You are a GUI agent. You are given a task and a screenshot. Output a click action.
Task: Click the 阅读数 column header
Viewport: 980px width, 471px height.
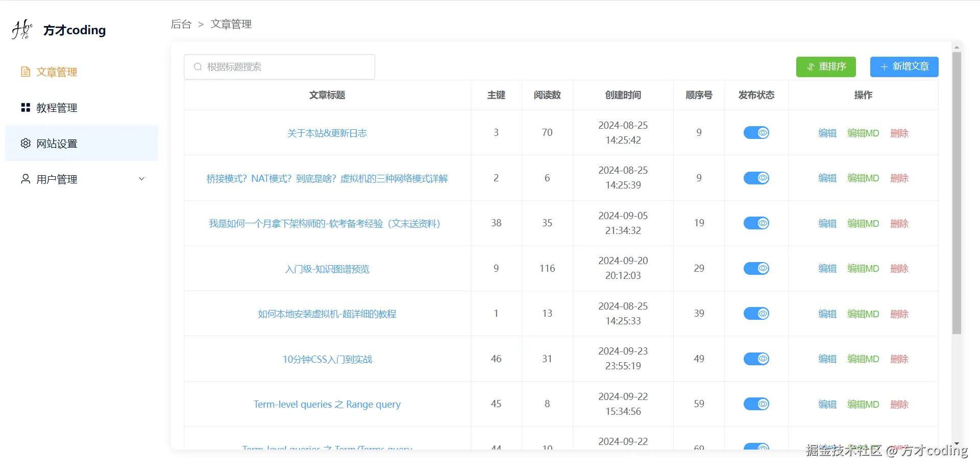(x=547, y=95)
